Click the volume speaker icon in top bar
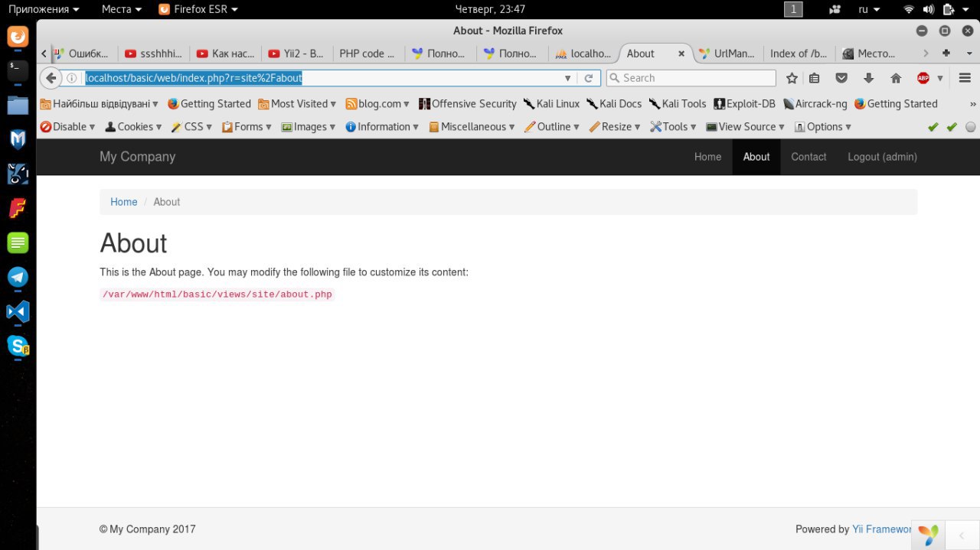 pyautogui.click(x=929, y=9)
